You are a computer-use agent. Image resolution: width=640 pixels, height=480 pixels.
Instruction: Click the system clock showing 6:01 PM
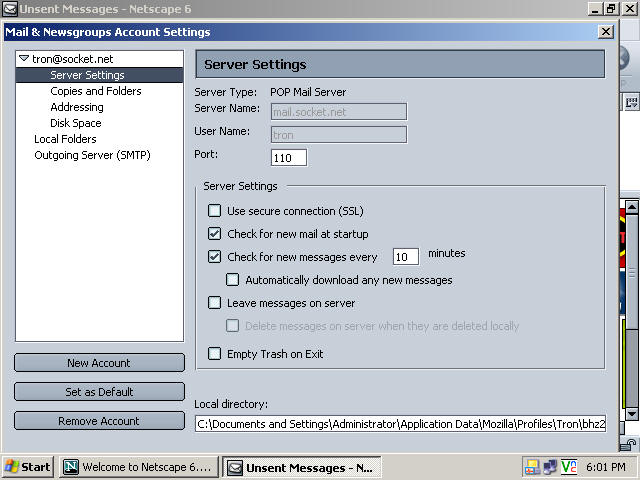[x=606, y=467]
